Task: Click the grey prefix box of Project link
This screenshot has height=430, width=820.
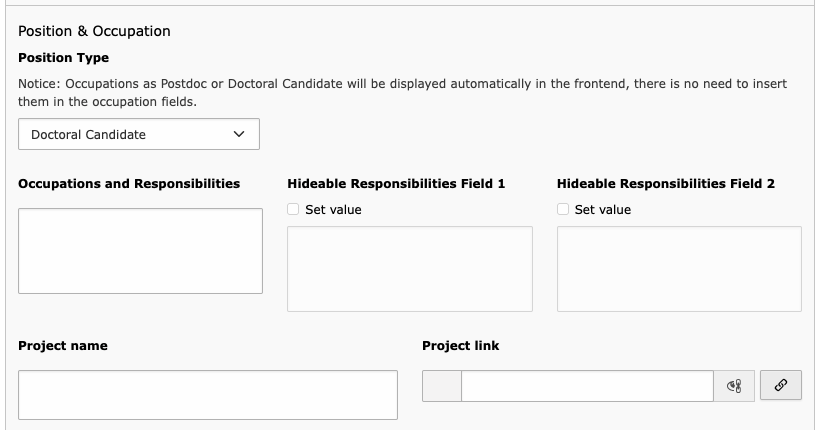Action: tap(442, 386)
